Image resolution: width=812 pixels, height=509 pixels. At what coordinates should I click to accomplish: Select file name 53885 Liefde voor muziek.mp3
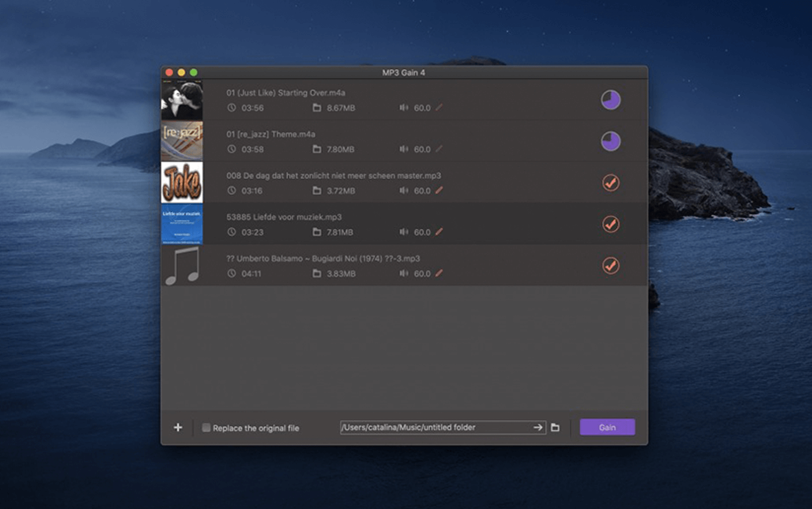(284, 217)
